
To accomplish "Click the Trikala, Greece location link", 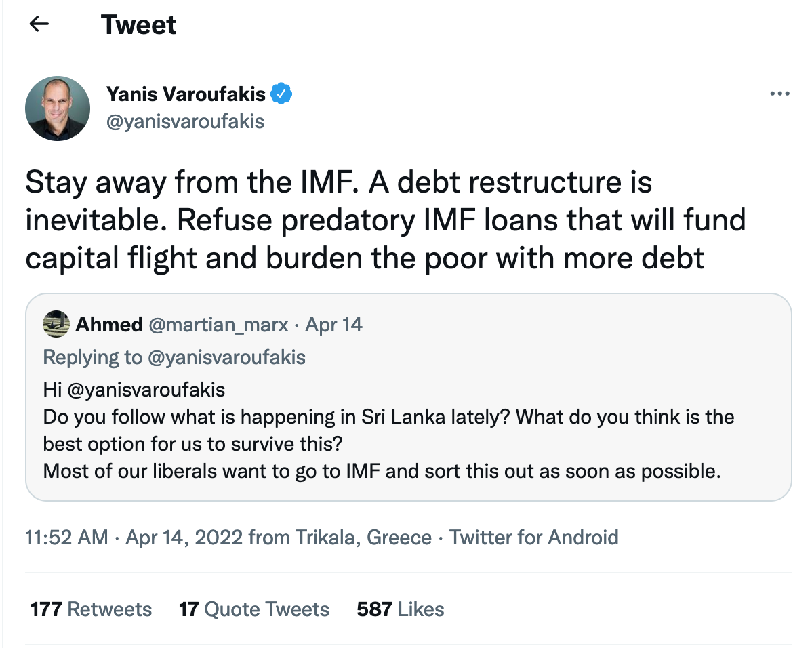I will click(363, 538).
